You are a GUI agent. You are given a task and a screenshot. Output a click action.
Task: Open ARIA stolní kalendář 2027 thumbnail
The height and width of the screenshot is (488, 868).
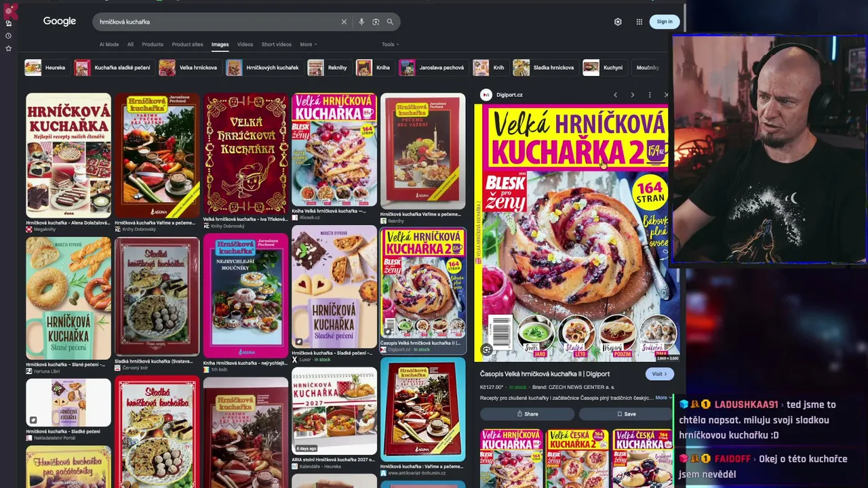334,411
